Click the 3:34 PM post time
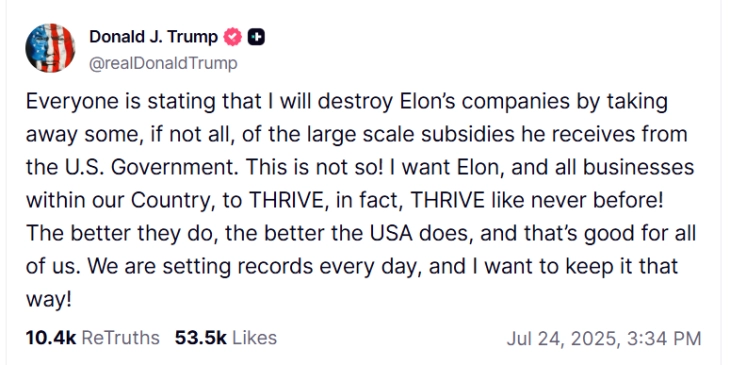Viewport: 730px width, 365px height. [664, 339]
